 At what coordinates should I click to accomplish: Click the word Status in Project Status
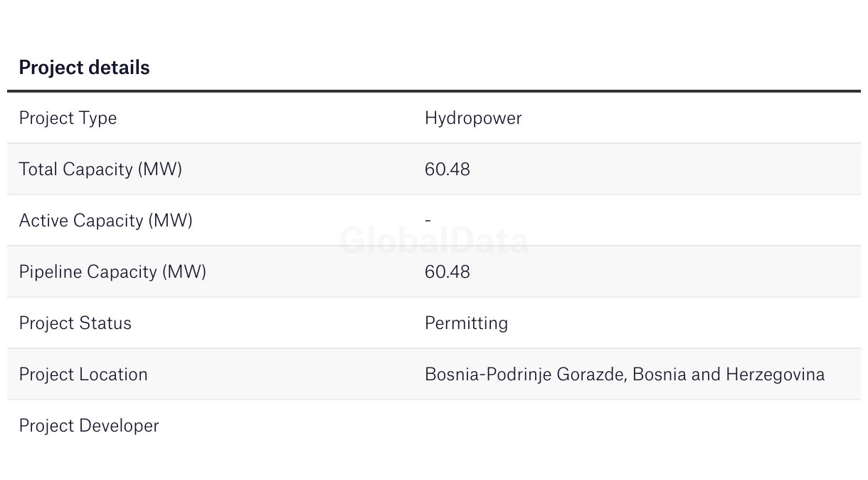pyautogui.click(x=105, y=323)
